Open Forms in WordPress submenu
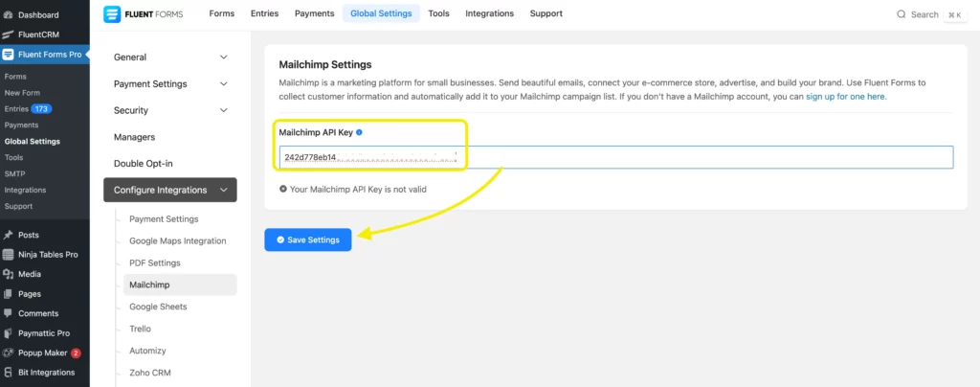Viewport: 980px width, 387px height. pyautogui.click(x=15, y=77)
